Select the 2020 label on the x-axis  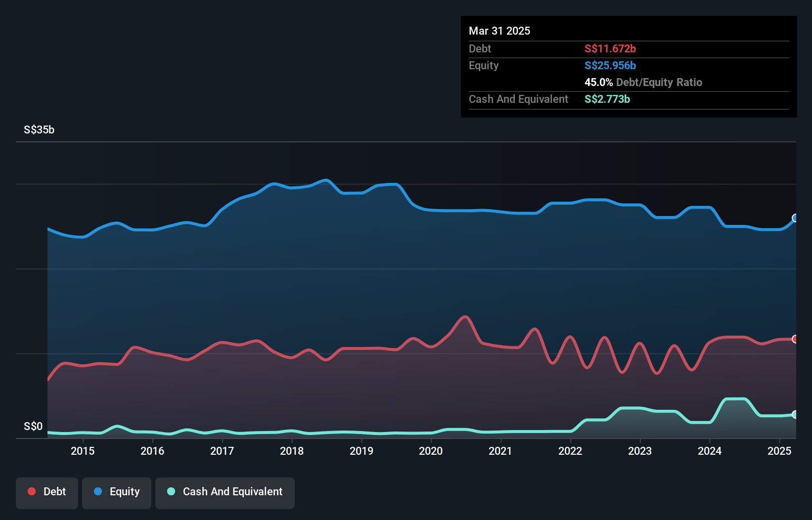pos(431,451)
